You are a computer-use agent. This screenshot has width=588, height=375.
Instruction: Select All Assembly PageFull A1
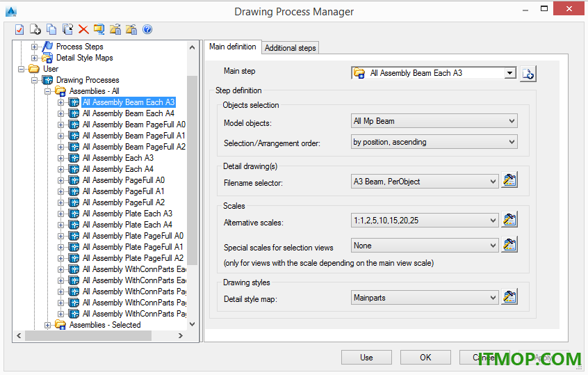124,191
